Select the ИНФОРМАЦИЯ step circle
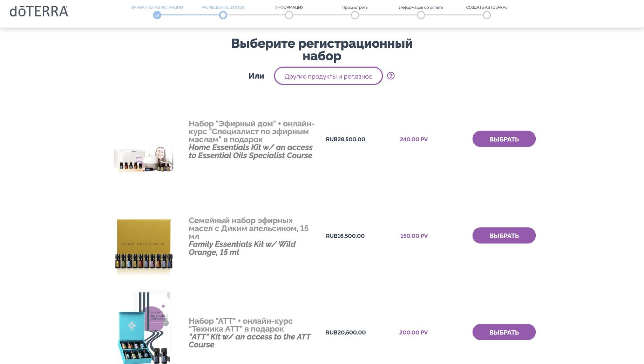This screenshot has height=364, width=644. pos(289,15)
